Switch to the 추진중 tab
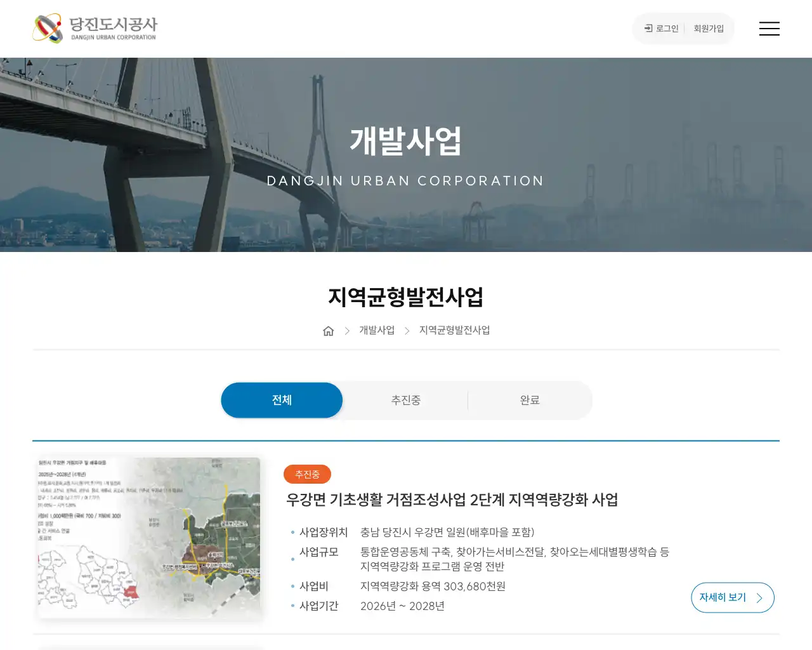 point(405,400)
